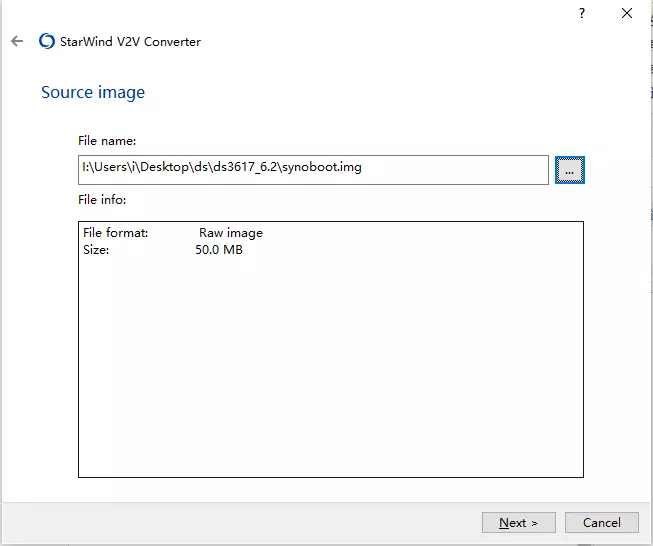Browse for a file with the ellipsis button
Viewport: 653px width, 546px height.
point(570,170)
